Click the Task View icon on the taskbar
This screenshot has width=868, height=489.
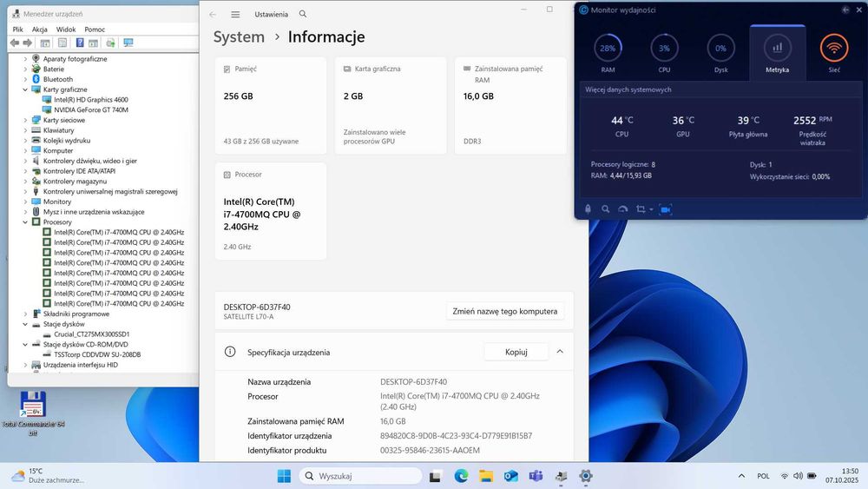435,476
